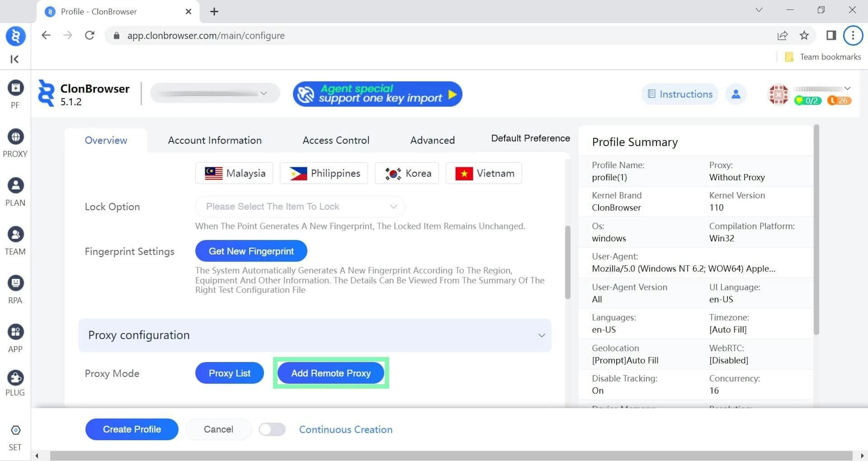Open the Agent special one key import banner
The width and height of the screenshot is (868, 461).
click(377, 94)
